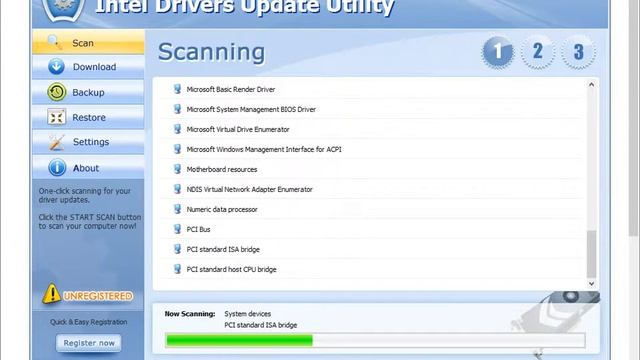Click device icon beside PCI Bus

177,229
